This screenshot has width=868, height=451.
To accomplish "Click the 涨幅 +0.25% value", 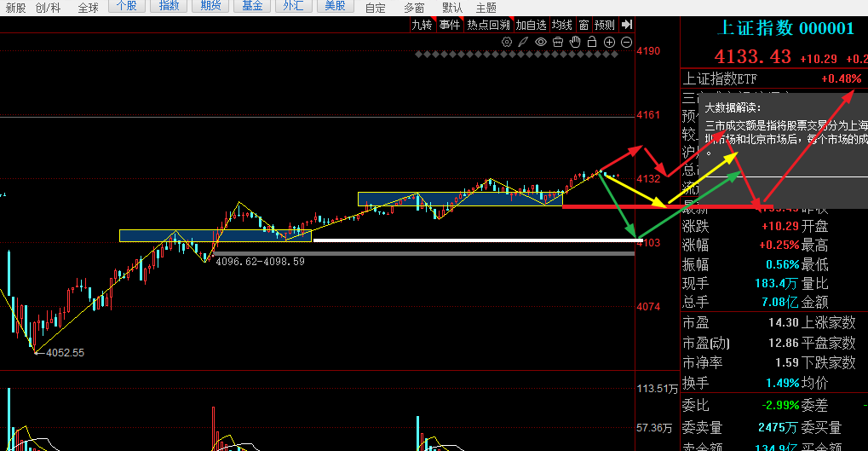I will [x=779, y=245].
